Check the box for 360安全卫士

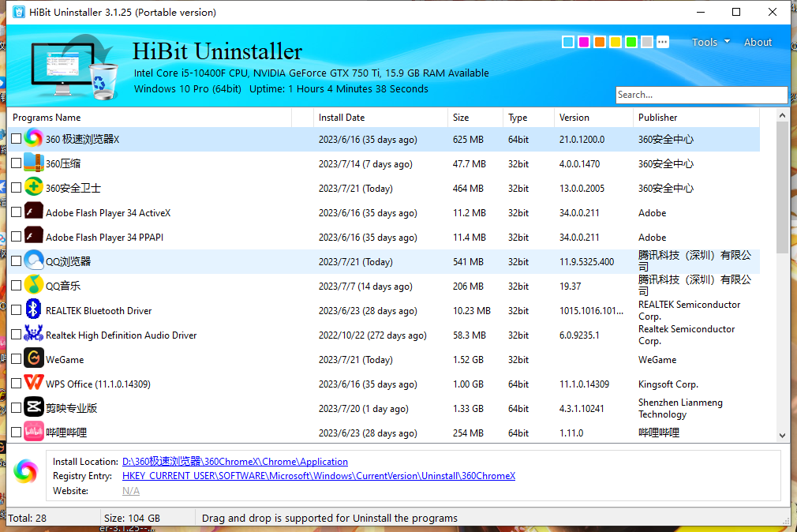click(x=17, y=188)
